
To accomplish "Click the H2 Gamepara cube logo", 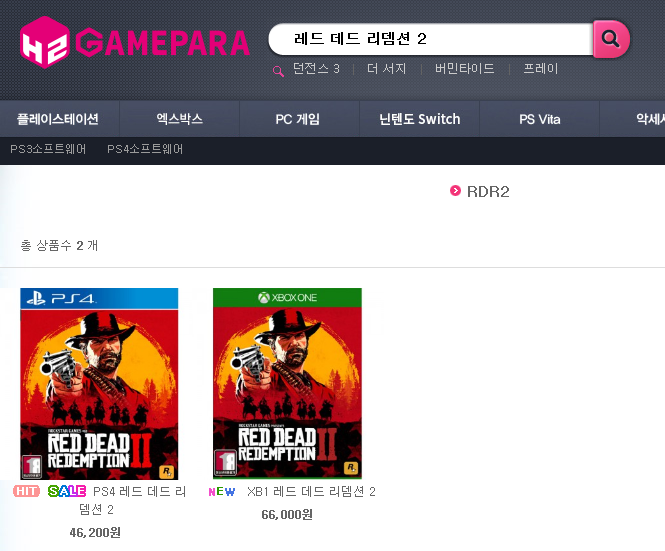I will pyautogui.click(x=45, y=42).
